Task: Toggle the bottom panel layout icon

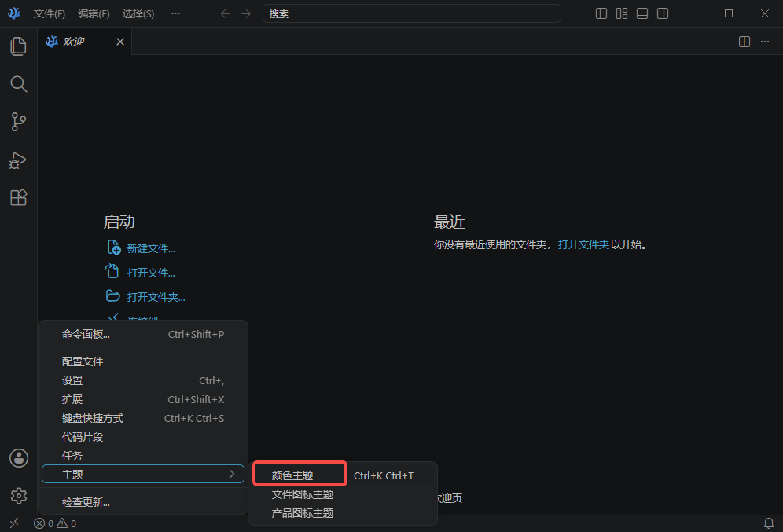Action: pyautogui.click(x=642, y=13)
